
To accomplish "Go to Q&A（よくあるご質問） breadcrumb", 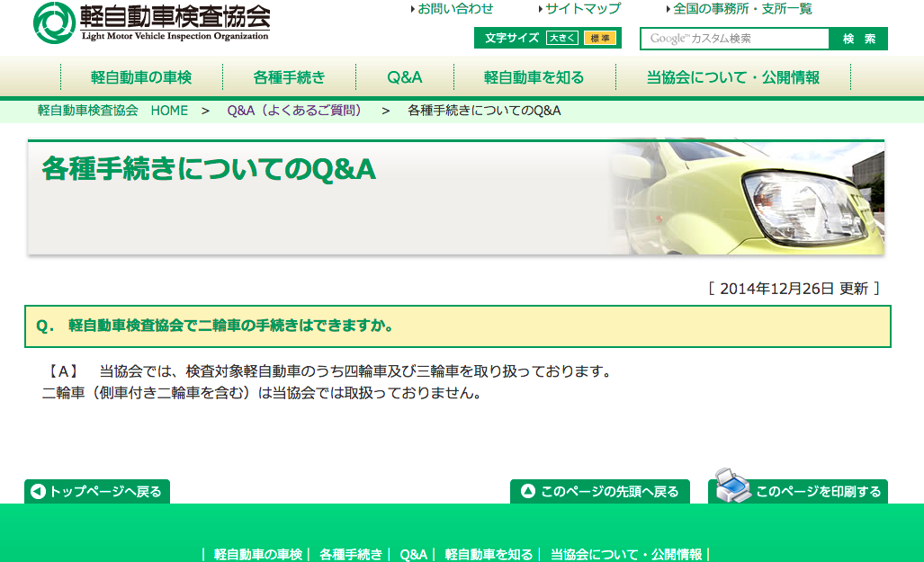I will coord(295,111).
